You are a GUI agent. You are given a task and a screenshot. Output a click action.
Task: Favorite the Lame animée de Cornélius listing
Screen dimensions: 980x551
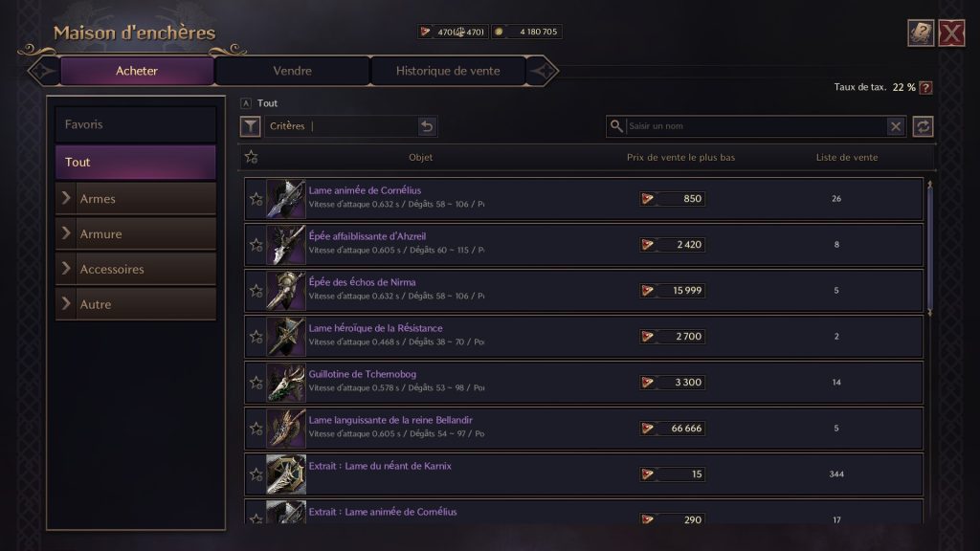256,199
